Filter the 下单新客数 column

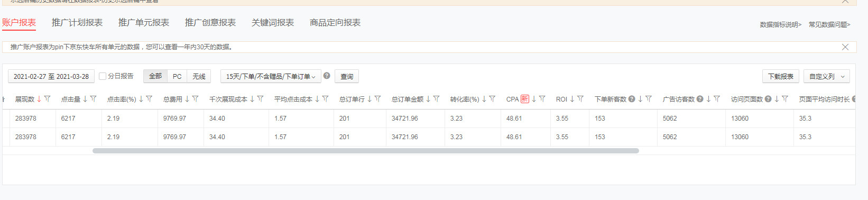pyautogui.click(x=649, y=99)
